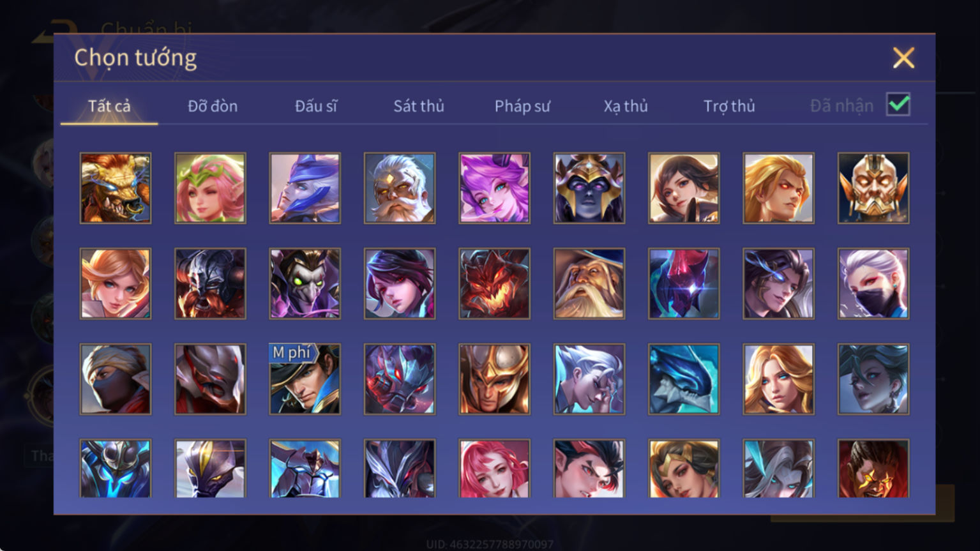This screenshot has width=980, height=551.
Task: Choose the red-haired bearded viking hero
Action: (210, 283)
